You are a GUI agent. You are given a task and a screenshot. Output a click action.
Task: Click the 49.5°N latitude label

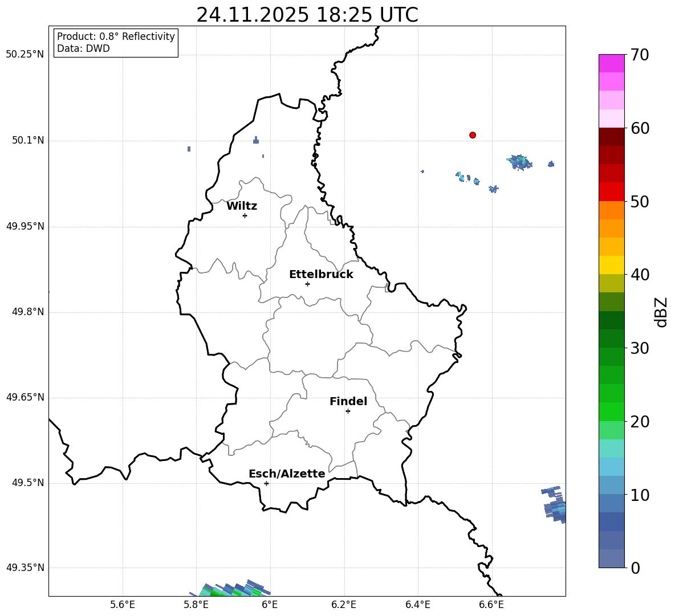pos(28,483)
